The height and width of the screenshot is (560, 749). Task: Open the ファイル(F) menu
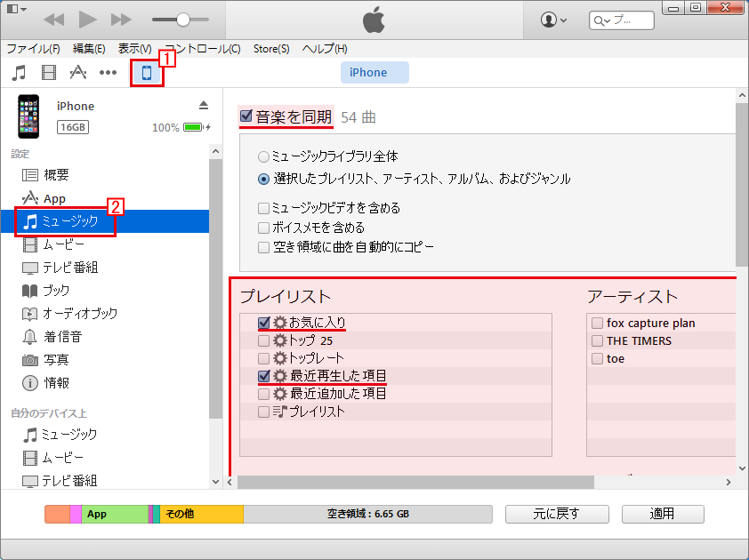click(x=33, y=49)
